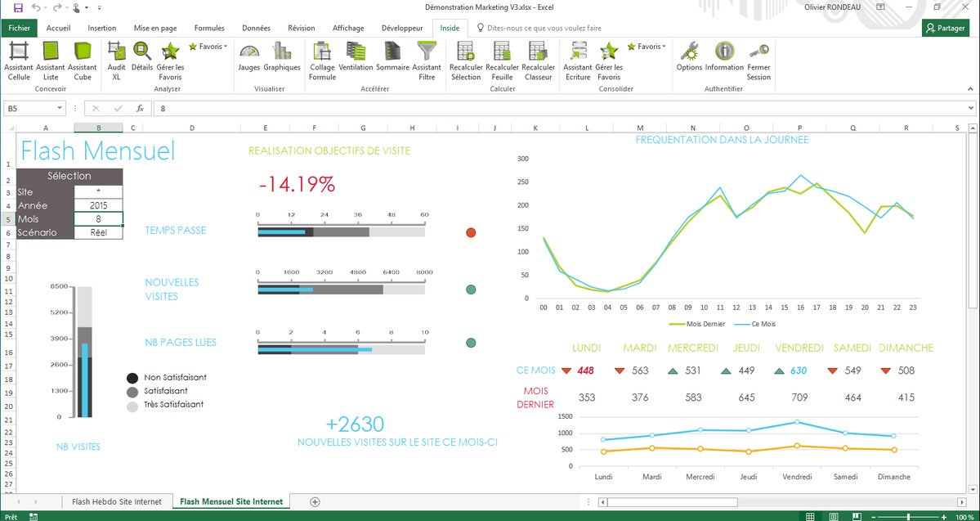Click the Zoom out minus button
Screen dimensions: 980x521
coord(872,517)
